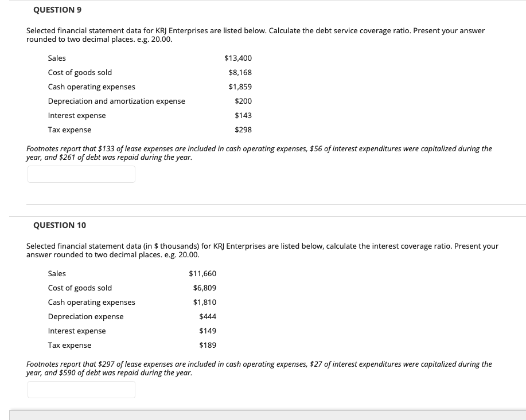The height and width of the screenshot is (420, 526).
Task: Click the Depreciation expense $444 value
Action: pyautogui.click(x=207, y=316)
